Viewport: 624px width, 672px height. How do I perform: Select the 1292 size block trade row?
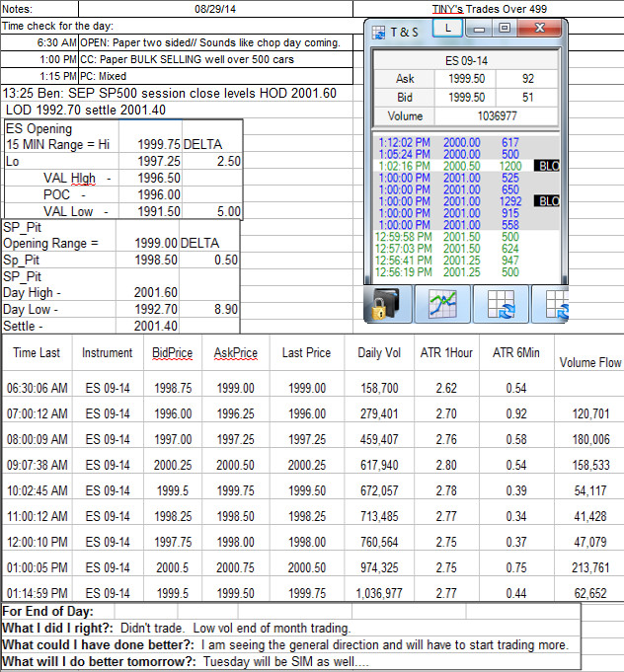(467, 201)
